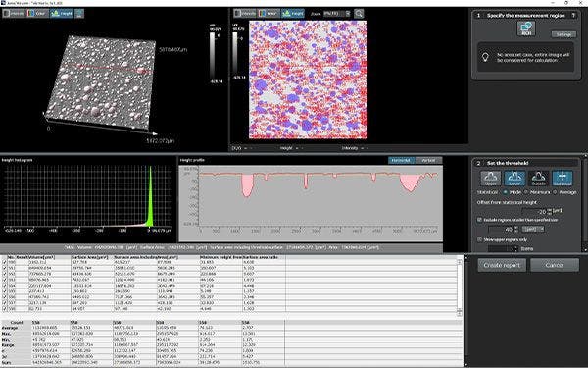The image size is (588, 368).
Task: Choose the Average statistical option
Action: coord(555,192)
